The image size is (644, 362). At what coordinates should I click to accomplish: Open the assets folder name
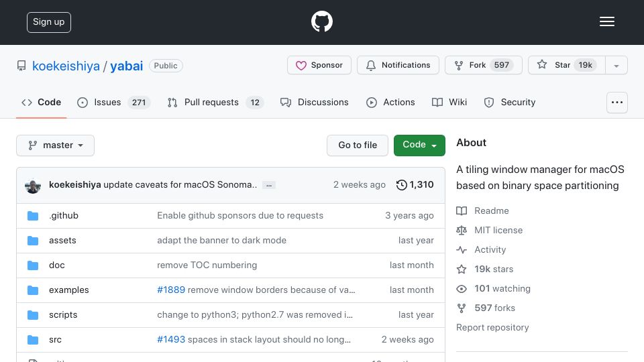pos(62,241)
